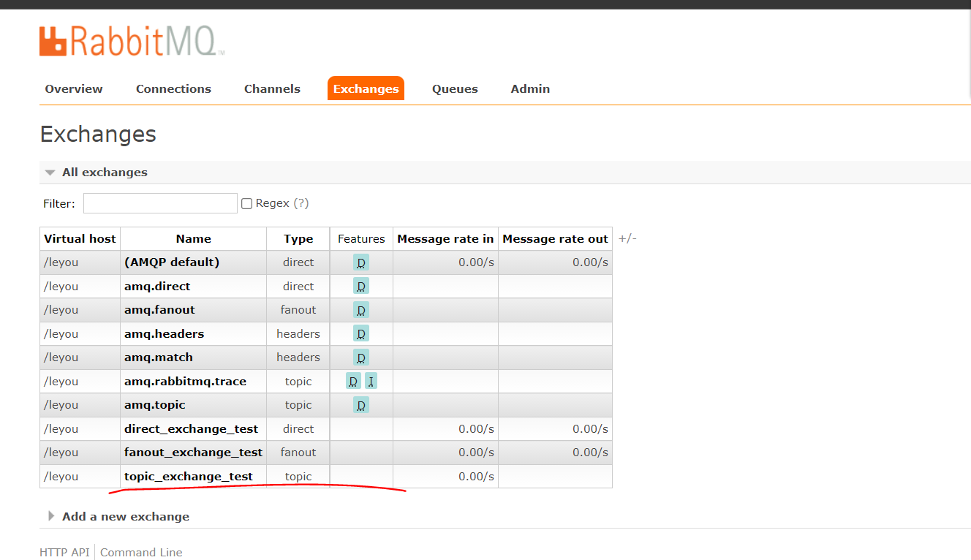Screen dimensions: 971x560
Task: Click the fanout type cell of fanout_exchange_test
Action: tap(298, 453)
